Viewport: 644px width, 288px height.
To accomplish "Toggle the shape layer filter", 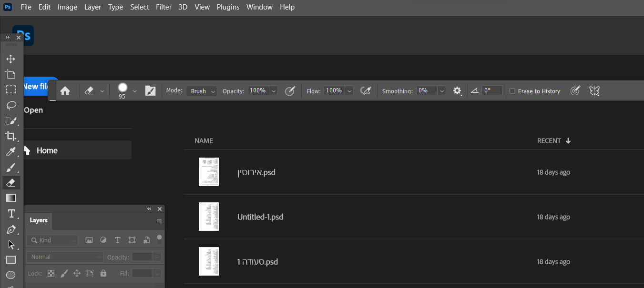I will 132,240.
